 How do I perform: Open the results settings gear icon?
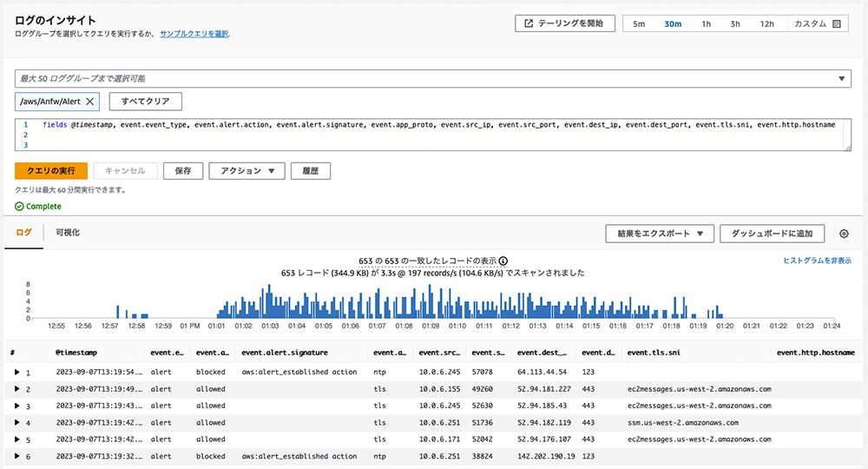pyautogui.click(x=844, y=234)
